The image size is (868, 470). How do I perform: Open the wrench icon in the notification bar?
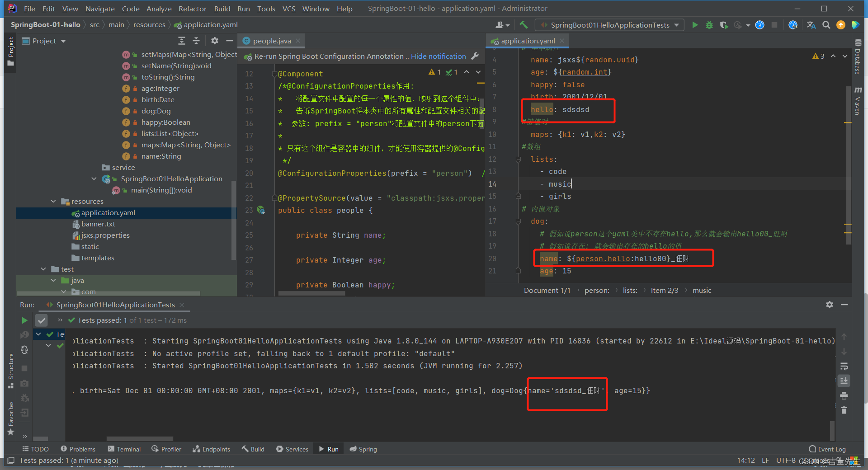[475, 56]
